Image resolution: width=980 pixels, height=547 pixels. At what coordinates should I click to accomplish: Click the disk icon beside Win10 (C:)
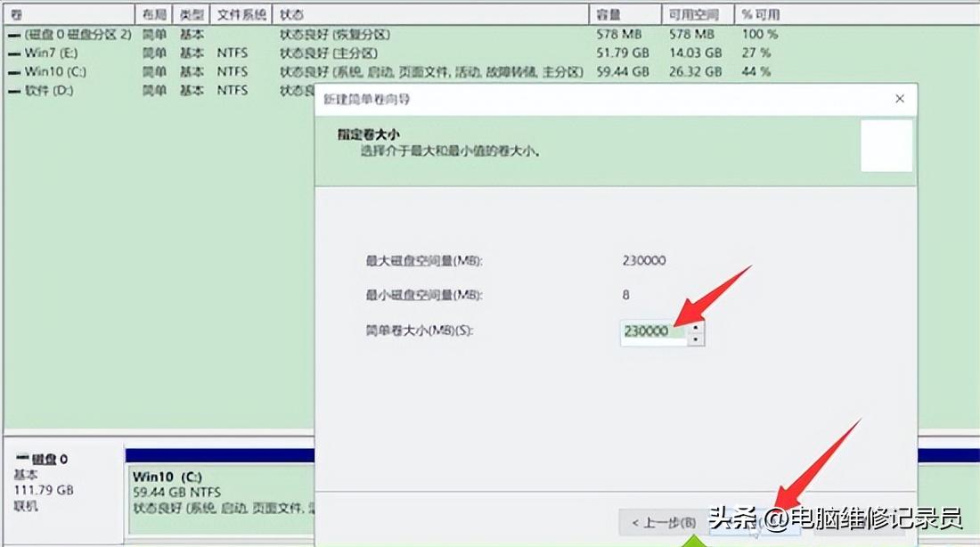[12, 71]
